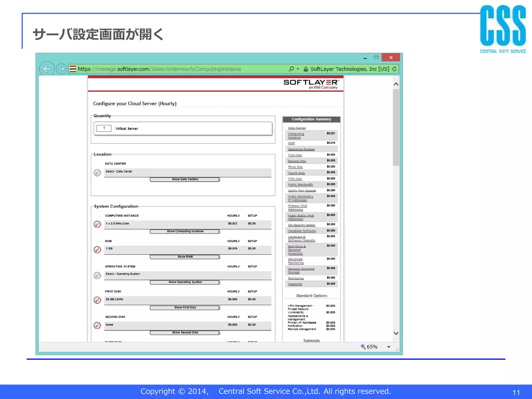The width and height of the screenshot is (532, 399).
Task: Click the Fifth Disk summary link
Action: [295, 179]
